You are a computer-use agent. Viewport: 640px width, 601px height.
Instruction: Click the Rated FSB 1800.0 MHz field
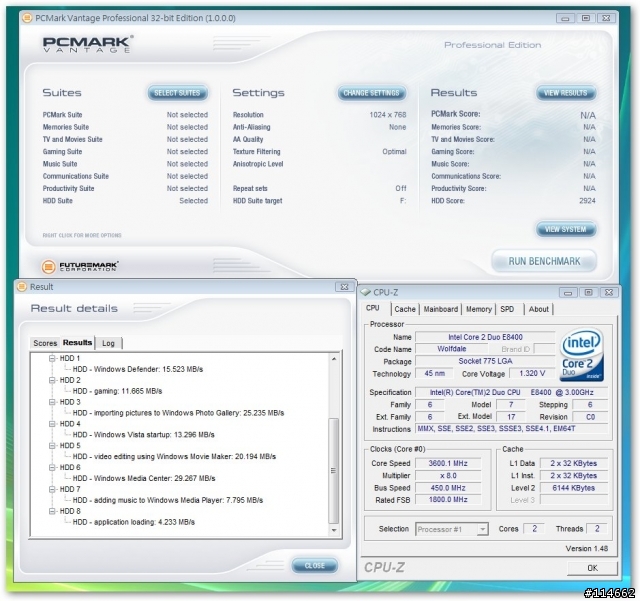tap(448, 500)
